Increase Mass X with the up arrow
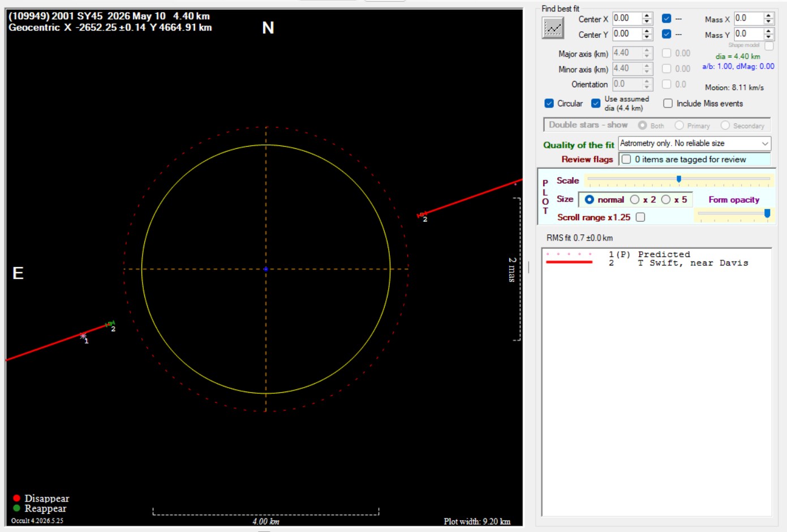The image size is (787, 532). pyautogui.click(x=768, y=15)
